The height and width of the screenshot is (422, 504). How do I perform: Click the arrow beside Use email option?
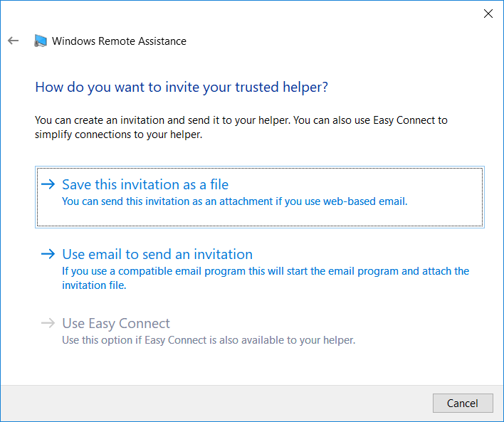48,254
